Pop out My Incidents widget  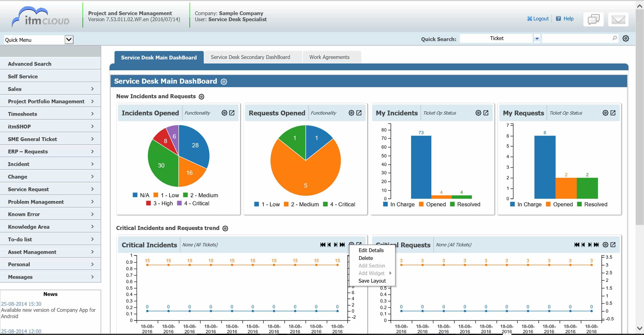486,113
